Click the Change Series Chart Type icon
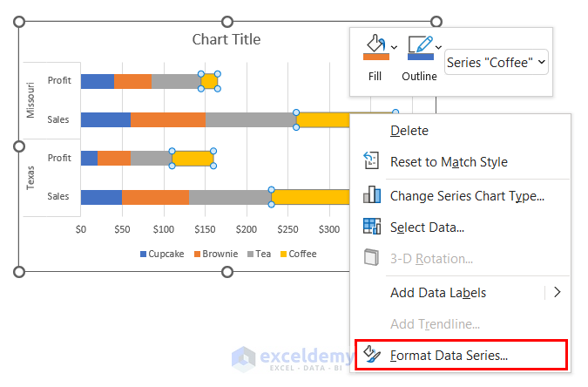The image size is (588, 387). [372, 195]
